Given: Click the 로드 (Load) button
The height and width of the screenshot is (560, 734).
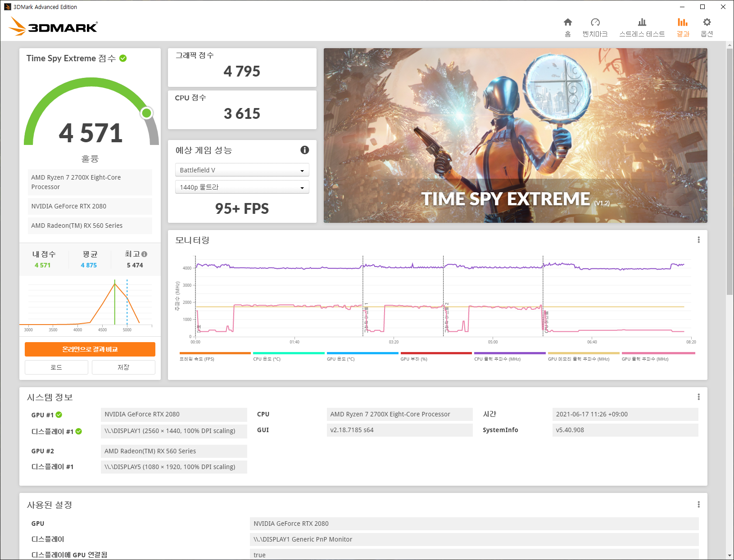Looking at the screenshot, I should click(x=56, y=367).
